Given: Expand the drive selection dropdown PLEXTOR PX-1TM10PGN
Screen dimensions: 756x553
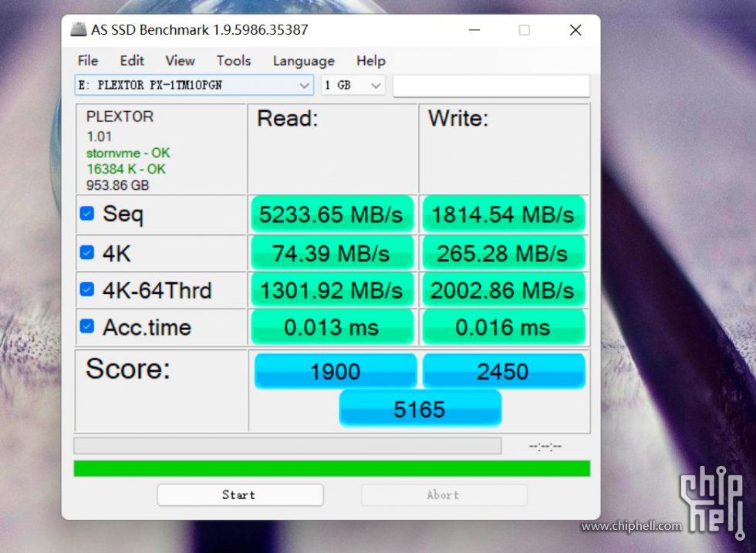Looking at the screenshot, I should pyautogui.click(x=194, y=86).
